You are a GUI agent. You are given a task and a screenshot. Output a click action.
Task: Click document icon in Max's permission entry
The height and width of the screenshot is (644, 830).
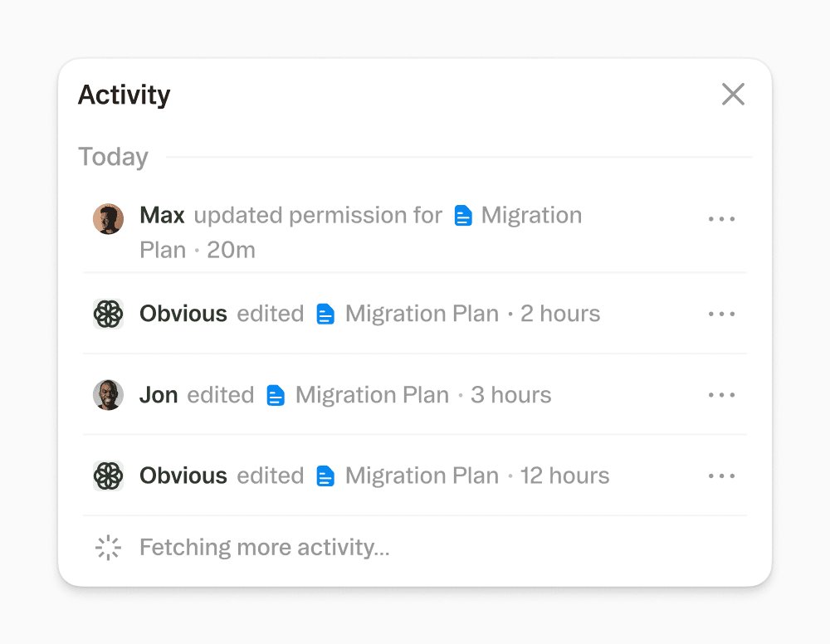point(463,217)
